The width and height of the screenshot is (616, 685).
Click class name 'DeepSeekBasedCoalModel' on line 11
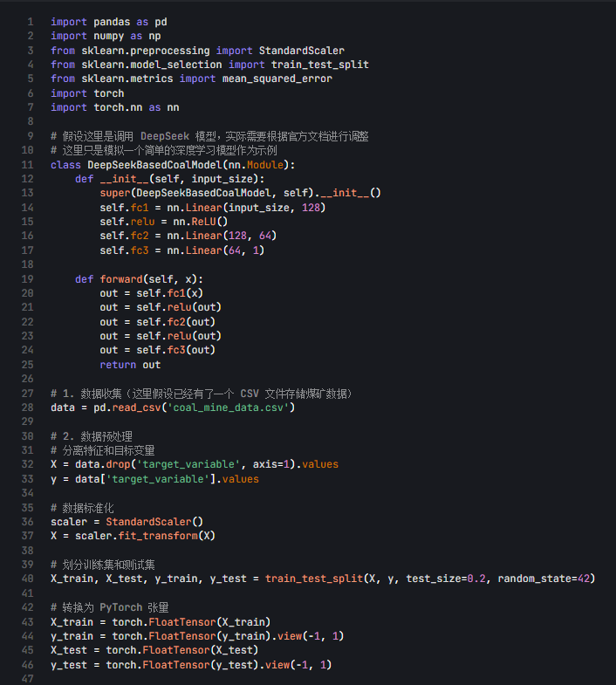(154, 165)
